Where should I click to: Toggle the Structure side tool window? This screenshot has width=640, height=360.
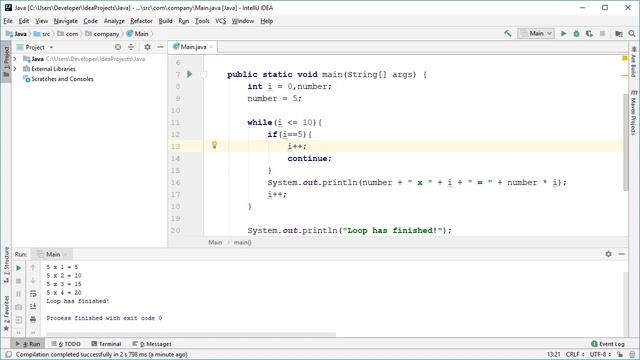[6, 265]
